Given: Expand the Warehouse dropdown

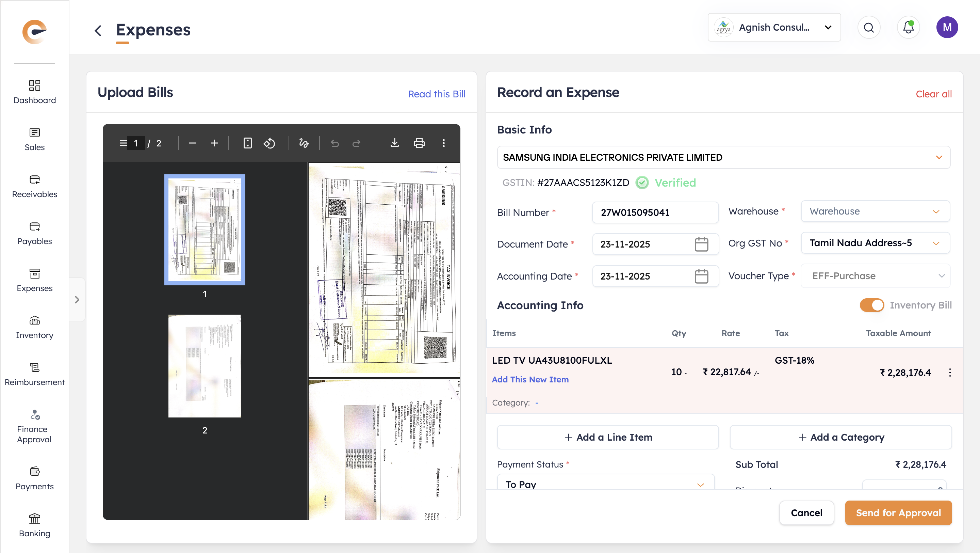Looking at the screenshot, I should coord(875,211).
